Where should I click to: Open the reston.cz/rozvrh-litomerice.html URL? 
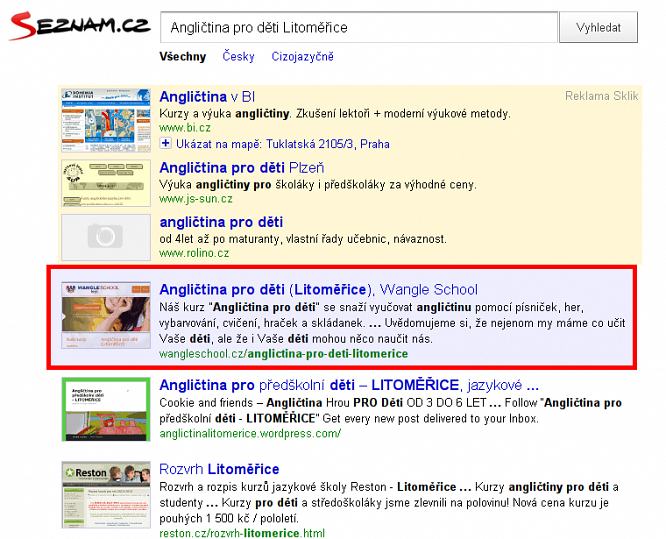242,533
